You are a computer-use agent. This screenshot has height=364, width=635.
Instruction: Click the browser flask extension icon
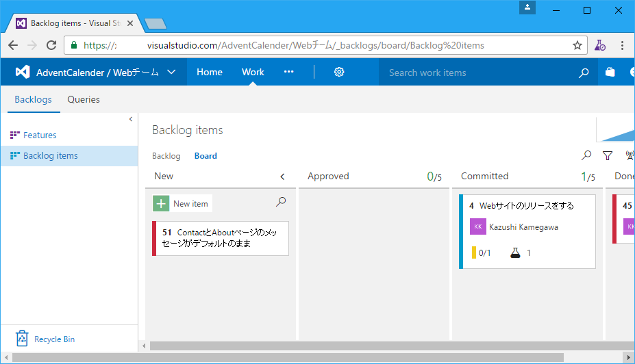600,45
